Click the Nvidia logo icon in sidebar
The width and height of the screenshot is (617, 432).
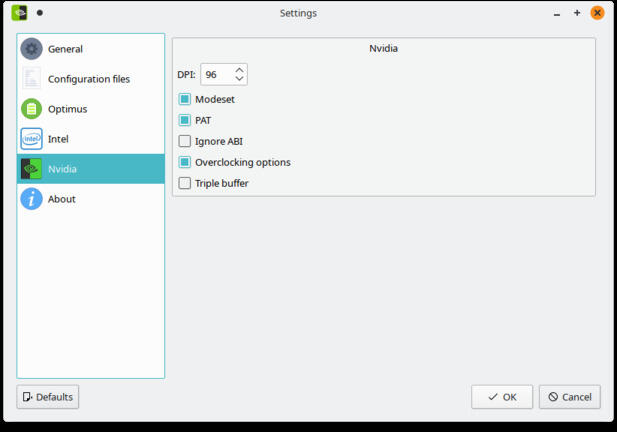coord(31,169)
